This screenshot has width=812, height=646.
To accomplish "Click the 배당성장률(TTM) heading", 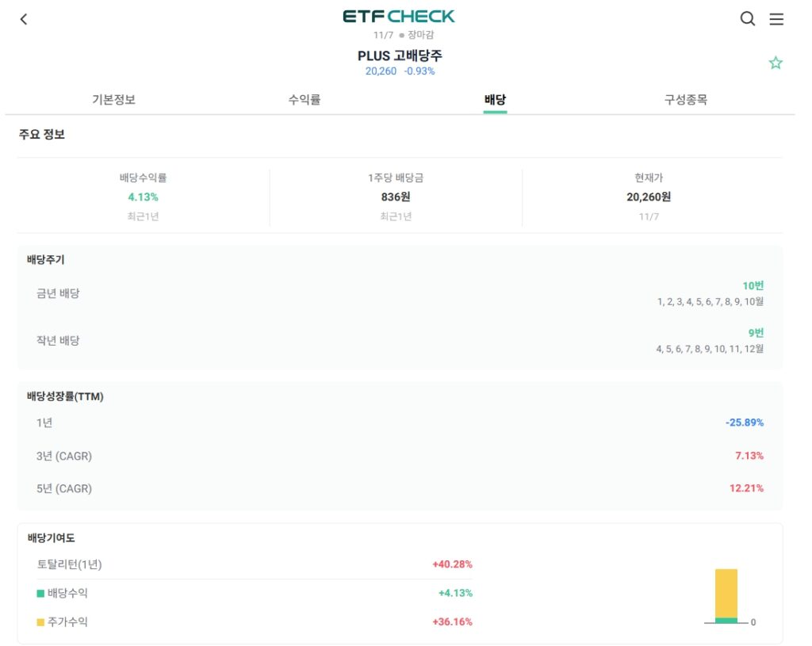I will [65, 396].
